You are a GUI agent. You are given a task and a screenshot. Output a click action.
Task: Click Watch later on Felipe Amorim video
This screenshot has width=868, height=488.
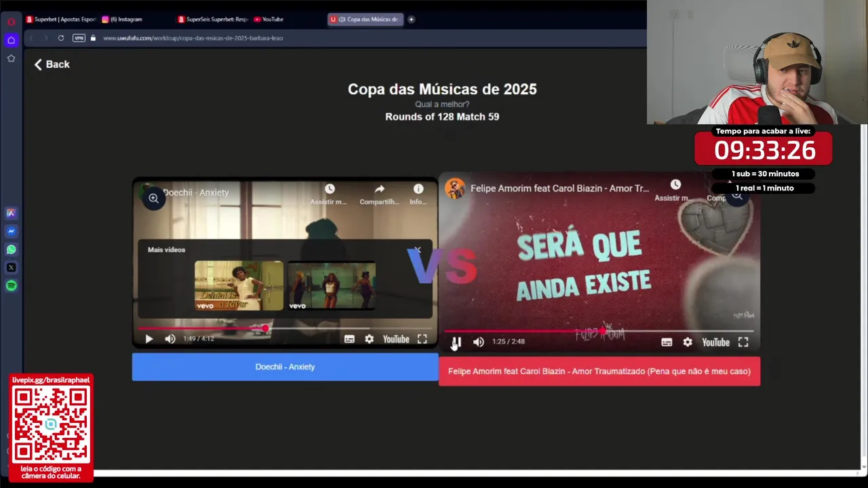click(x=675, y=190)
